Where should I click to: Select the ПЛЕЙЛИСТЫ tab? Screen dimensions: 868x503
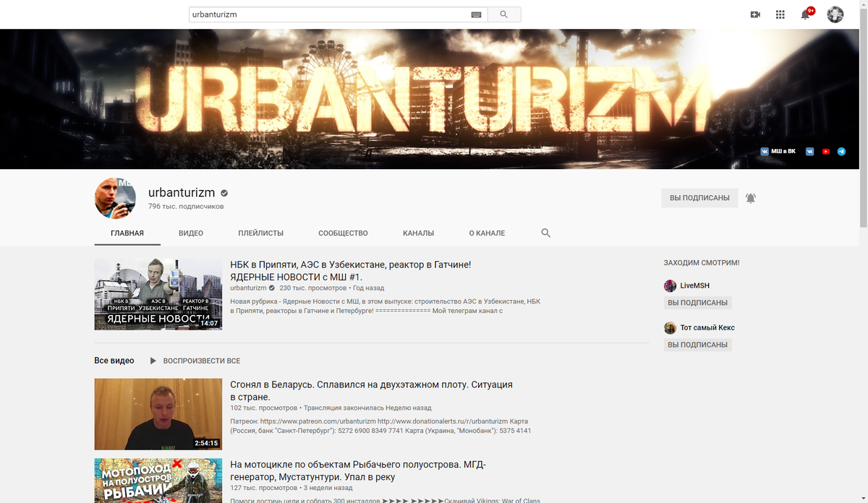(x=261, y=233)
